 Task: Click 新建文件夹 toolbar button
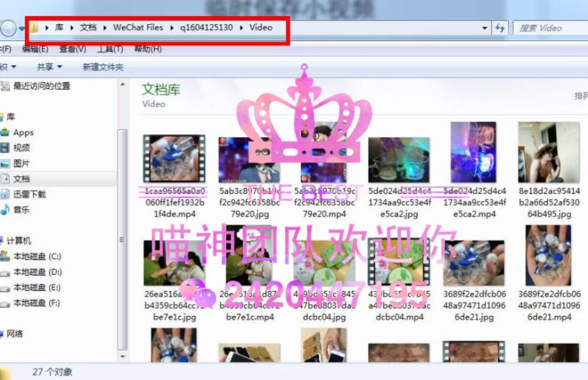[103, 67]
